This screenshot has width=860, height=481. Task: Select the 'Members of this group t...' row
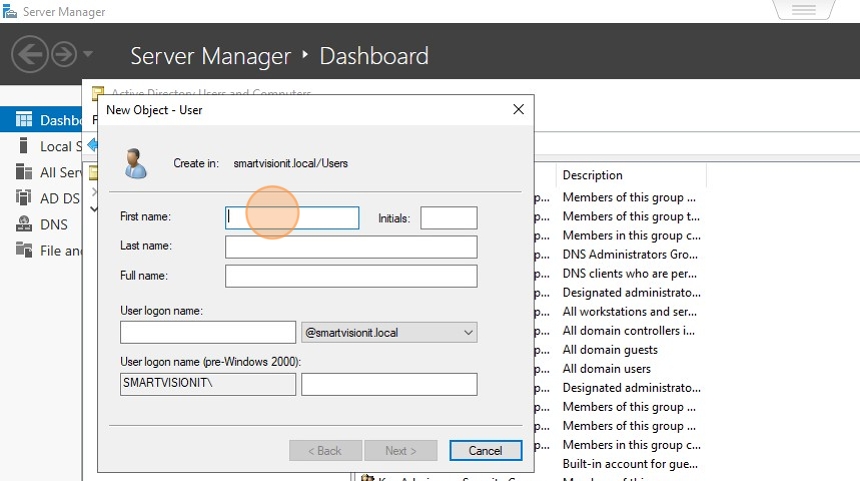pos(631,216)
